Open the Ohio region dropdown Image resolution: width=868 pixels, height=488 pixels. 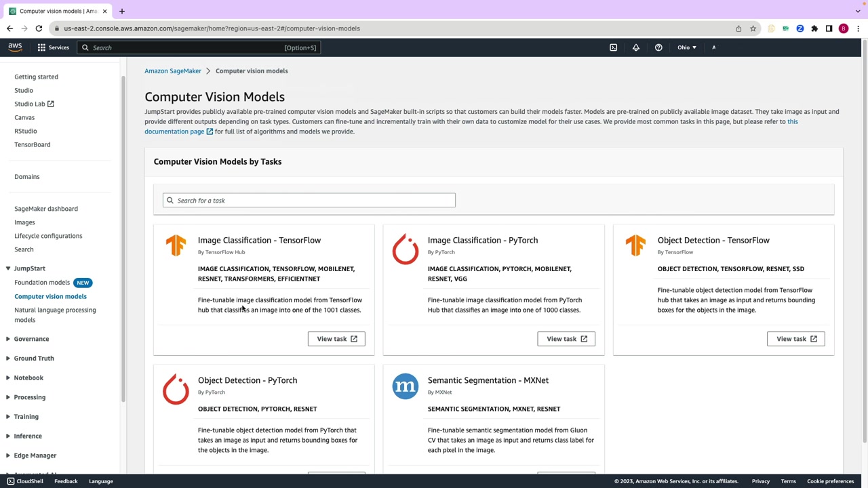tap(686, 47)
